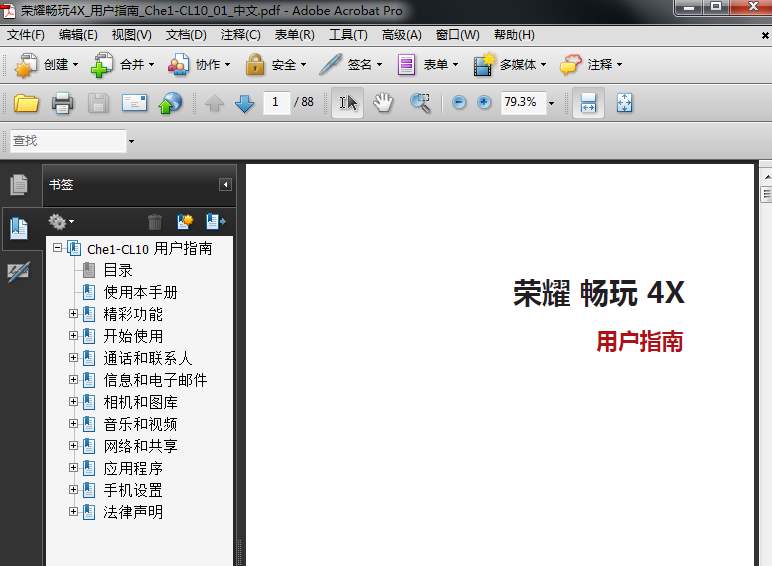772x566 pixels.
Task: Open the 协作 collaborate toolbar menu
Action: coord(199,64)
